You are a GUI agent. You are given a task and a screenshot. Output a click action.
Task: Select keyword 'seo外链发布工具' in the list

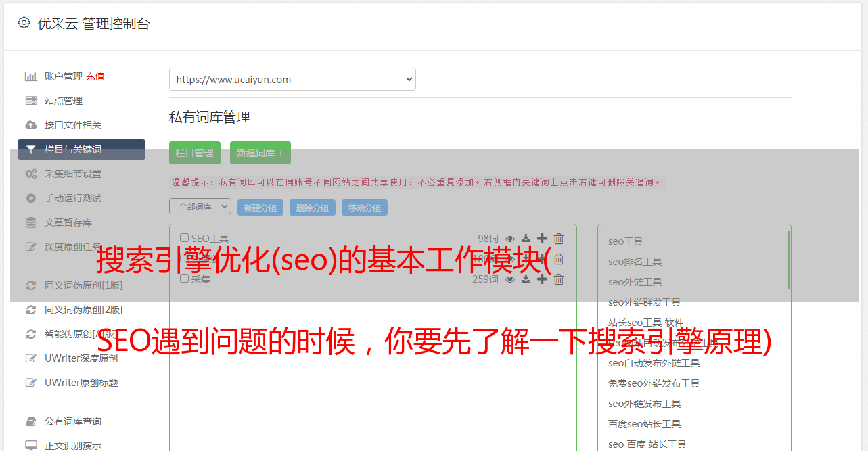coord(645,404)
